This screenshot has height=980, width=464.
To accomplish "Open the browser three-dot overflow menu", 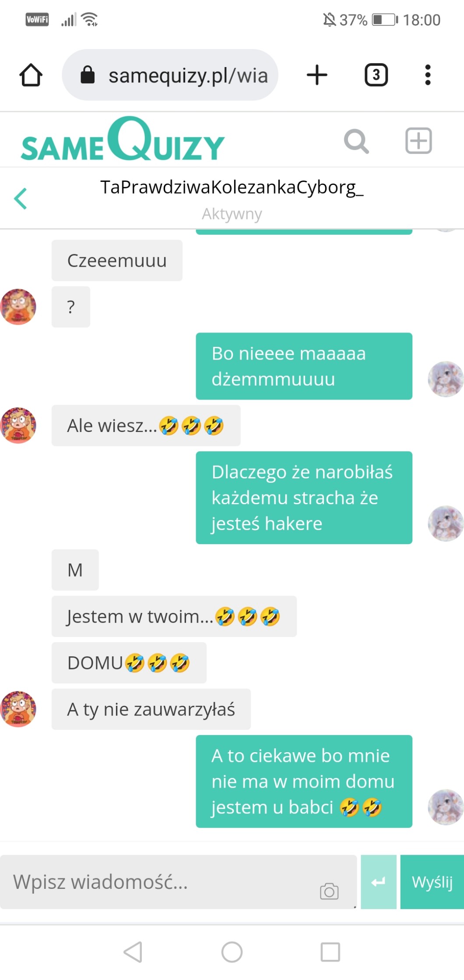I will 428,75.
